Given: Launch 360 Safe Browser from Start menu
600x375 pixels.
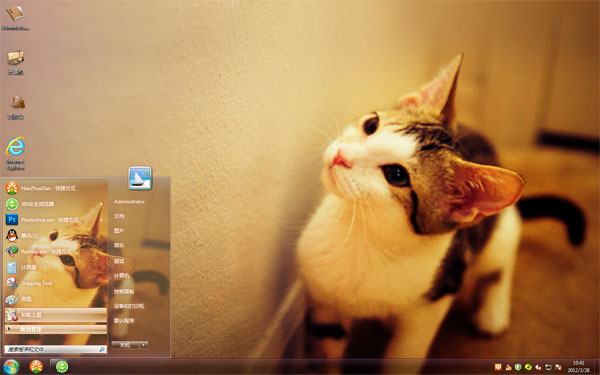Looking at the screenshot, I should pyautogui.click(x=55, y=204).
